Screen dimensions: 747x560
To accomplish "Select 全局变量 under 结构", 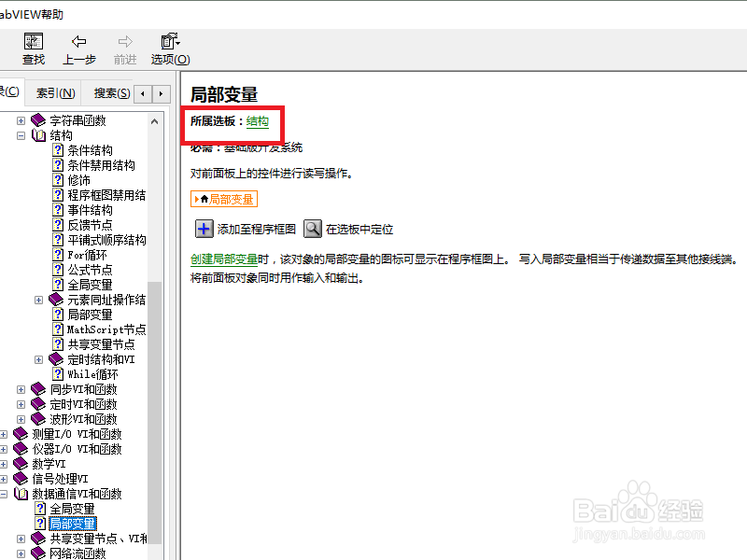I will [x=90, y=285].
